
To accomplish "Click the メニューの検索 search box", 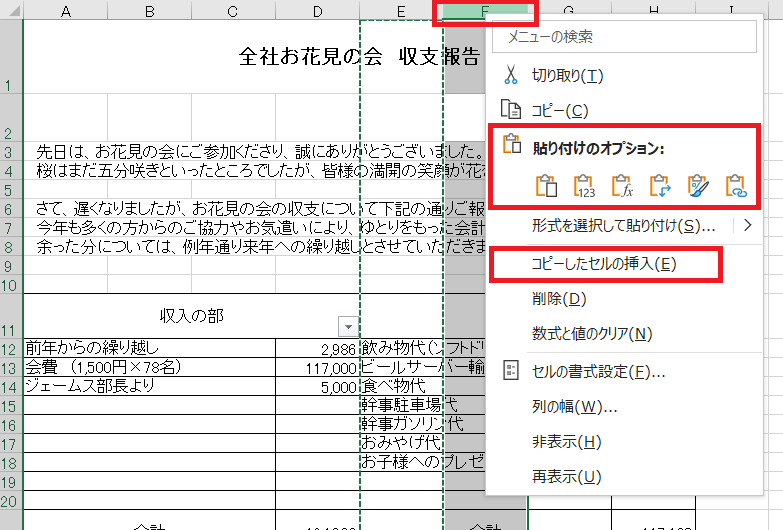I will [625, 37].
